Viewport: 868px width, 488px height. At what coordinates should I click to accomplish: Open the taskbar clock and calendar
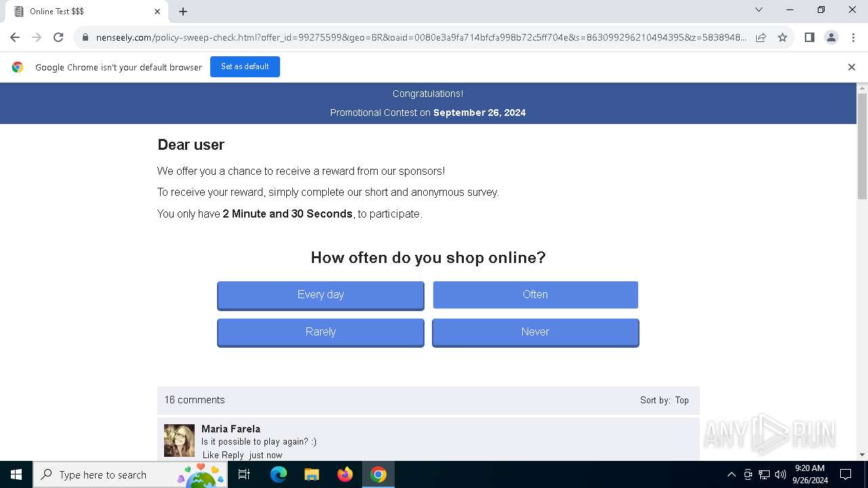pyautogui.click(x=810, y=474)
